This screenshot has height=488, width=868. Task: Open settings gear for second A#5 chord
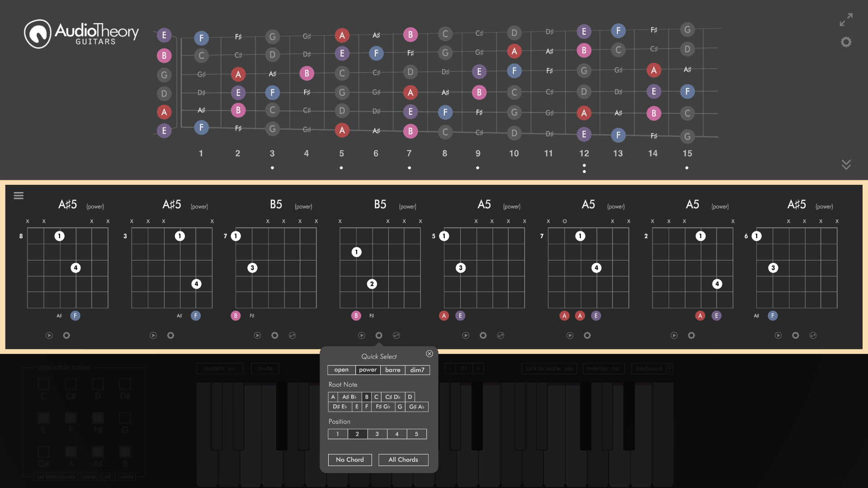tap(170, 335)
